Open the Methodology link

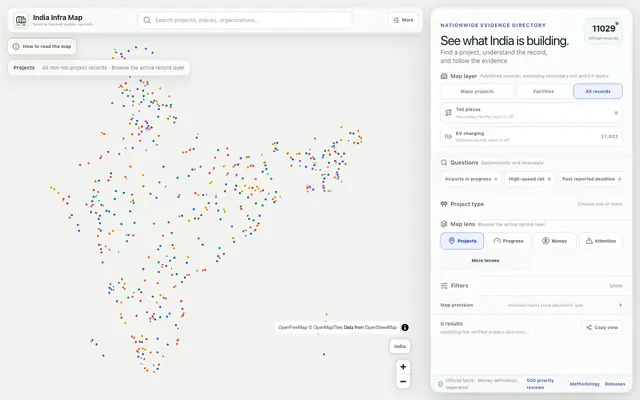tap(584, 384)
